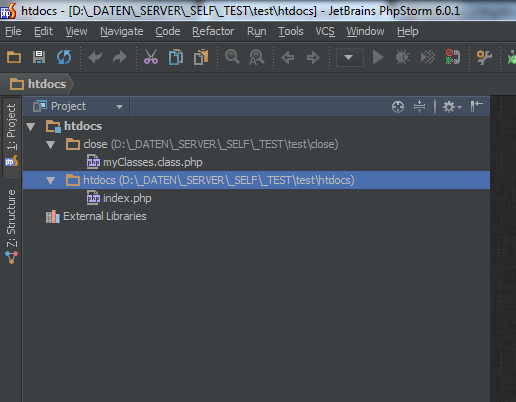The image size is (516, 402).
Task: Click the Paste clipboard icon
Action: (201, 57)
